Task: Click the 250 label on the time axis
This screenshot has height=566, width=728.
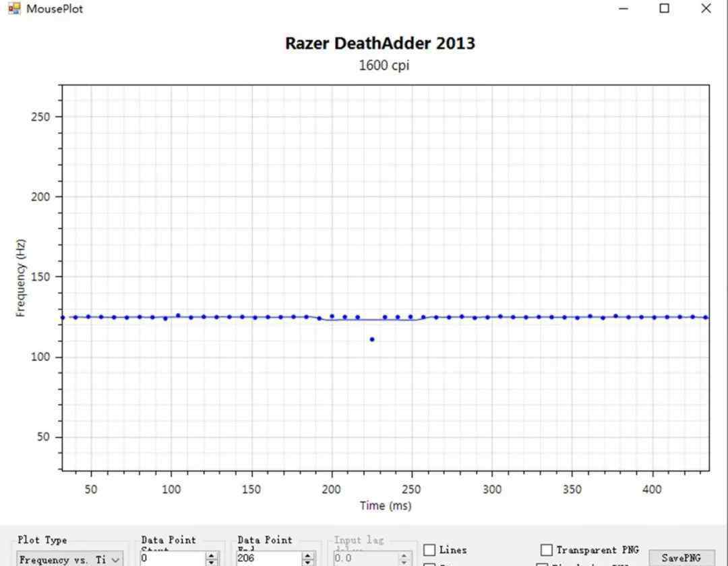Action: (x=411, y=489)
